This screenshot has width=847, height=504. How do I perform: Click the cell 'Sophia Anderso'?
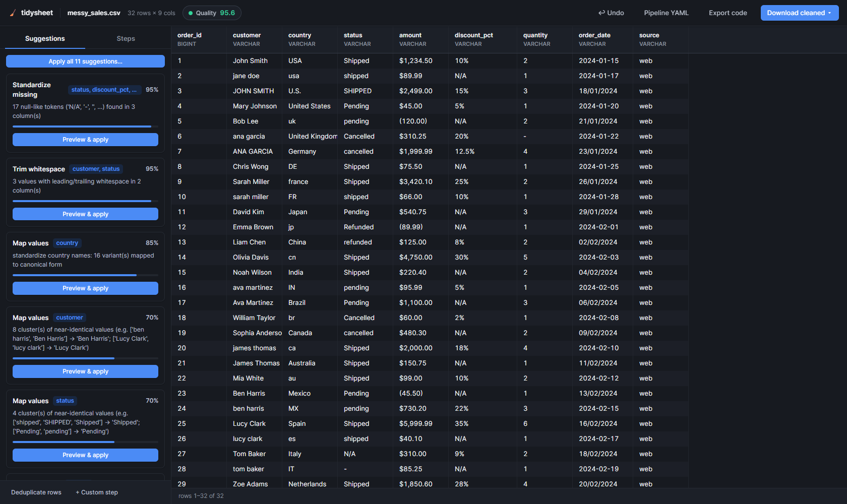click(254, 333)
